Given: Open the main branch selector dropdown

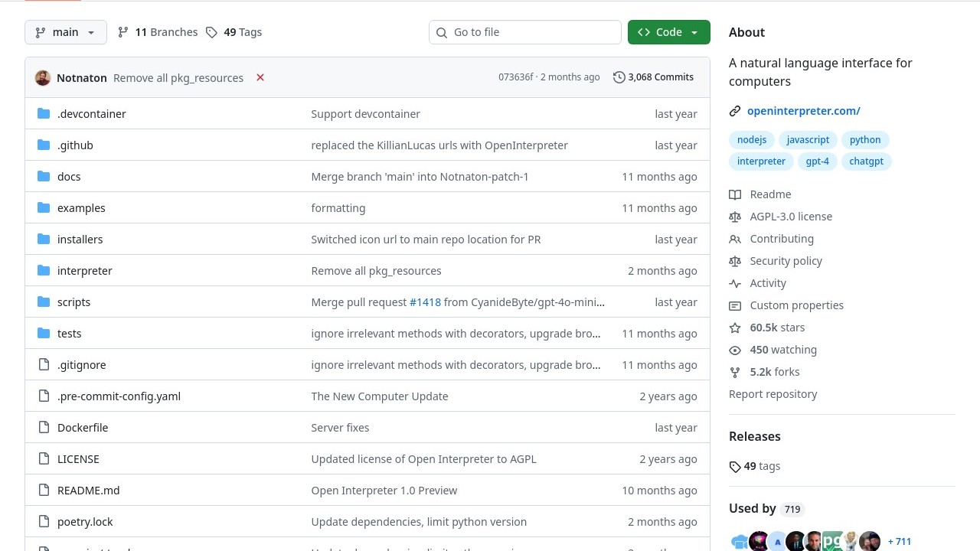Looking at the screenshot, I should coord(66,32).
